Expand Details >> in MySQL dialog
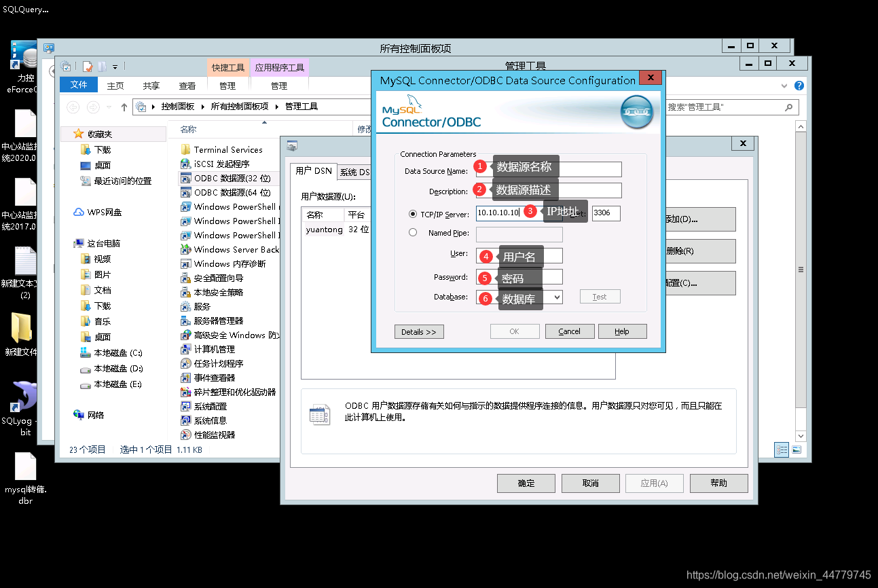 [x=419, y=331]
